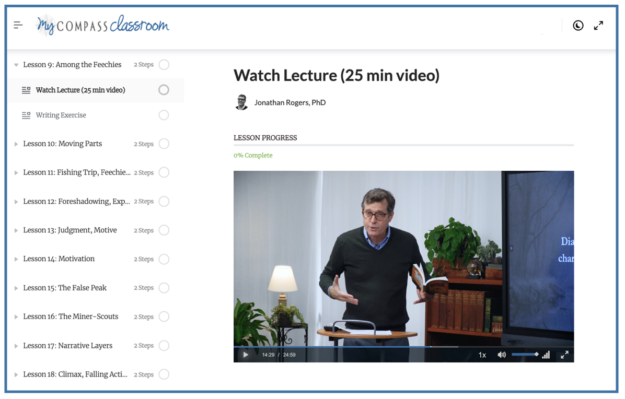
Task: Toggle the Writing Exercise completion circle
Action: (x=164, y=115)
